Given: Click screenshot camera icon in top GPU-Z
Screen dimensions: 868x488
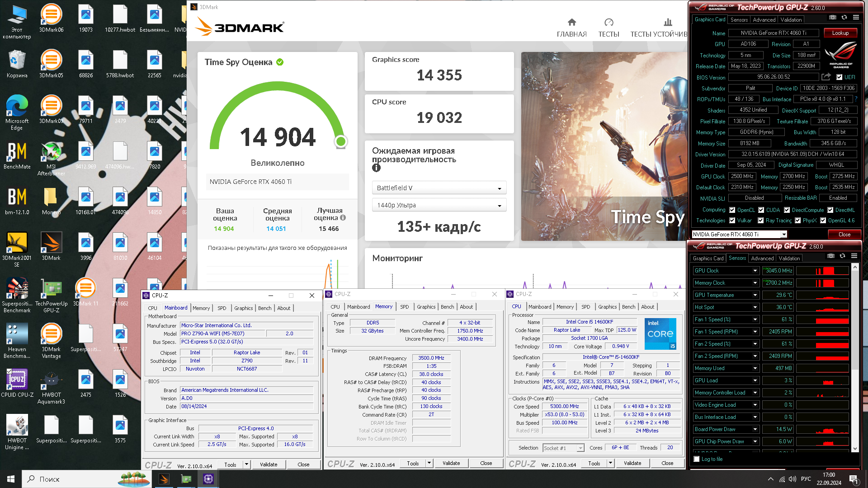Looking at the screenshot, I should (x=832, y=17).
